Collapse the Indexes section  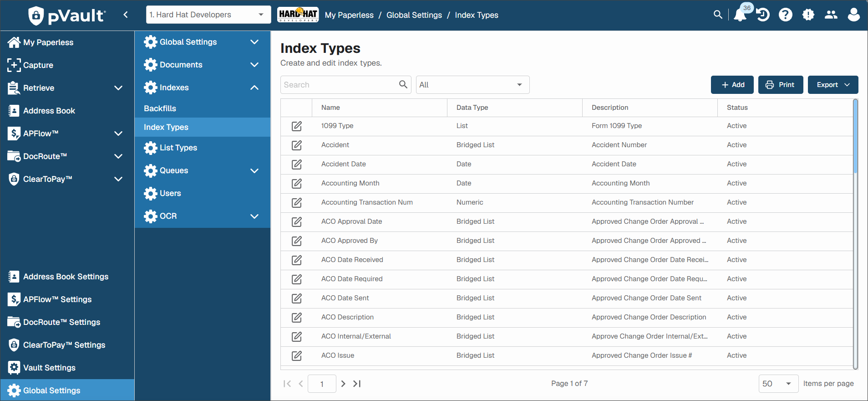point(254,87)
